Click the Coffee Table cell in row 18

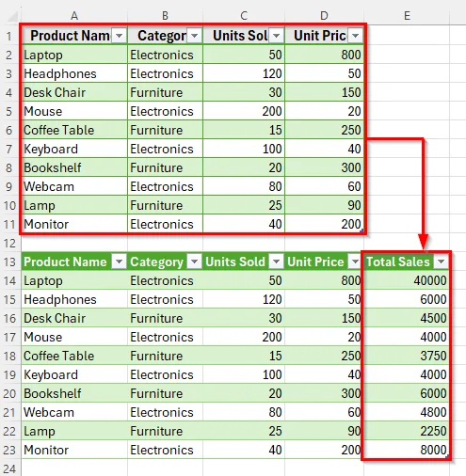point(74,356)
